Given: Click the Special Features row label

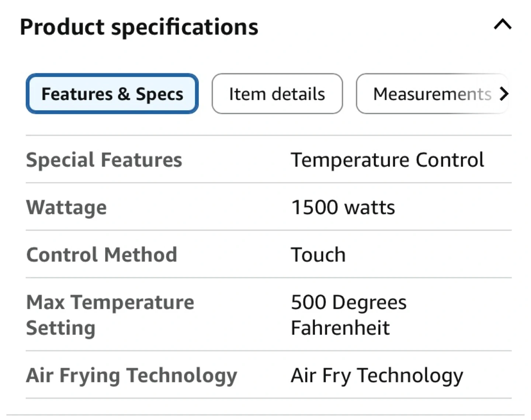Looking at the screenshot, I should pos(104,160).
